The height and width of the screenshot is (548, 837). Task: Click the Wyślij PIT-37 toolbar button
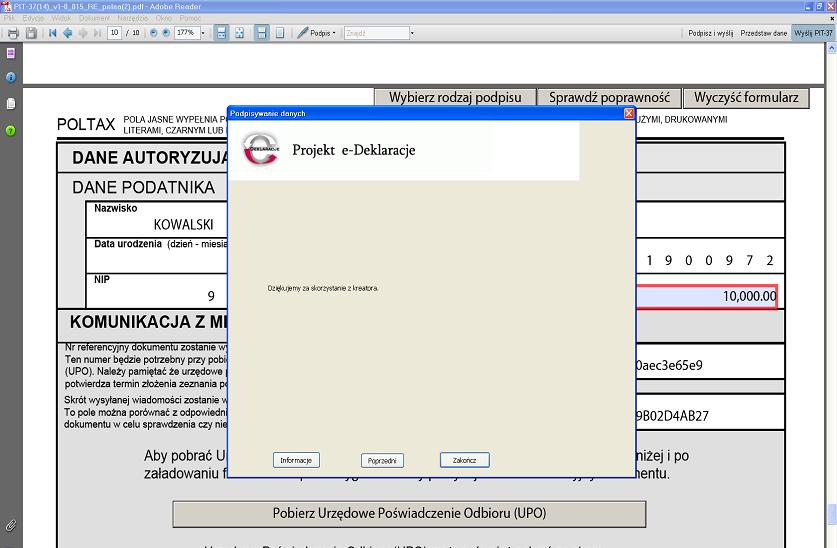(x=814, y=33)
